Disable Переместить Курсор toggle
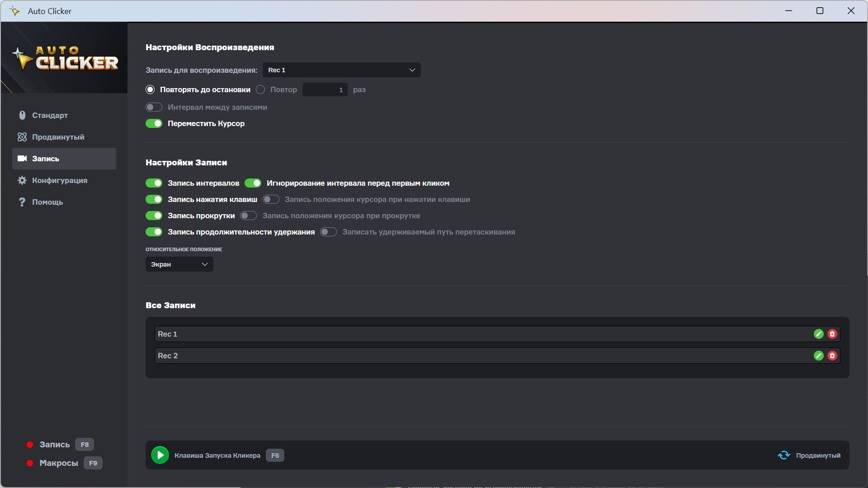This screenshot has width=868, height=488. [x=154, y=123]
